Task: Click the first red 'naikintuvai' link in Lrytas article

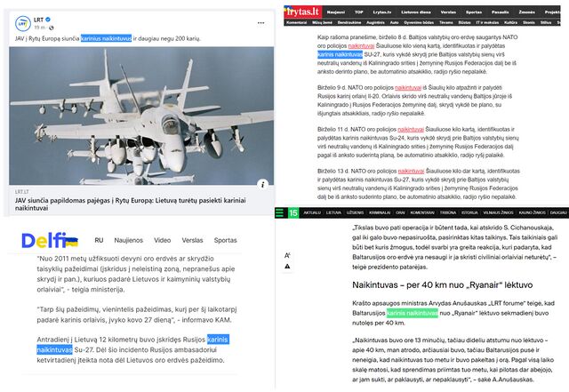Action: click(x=361, y=44)
